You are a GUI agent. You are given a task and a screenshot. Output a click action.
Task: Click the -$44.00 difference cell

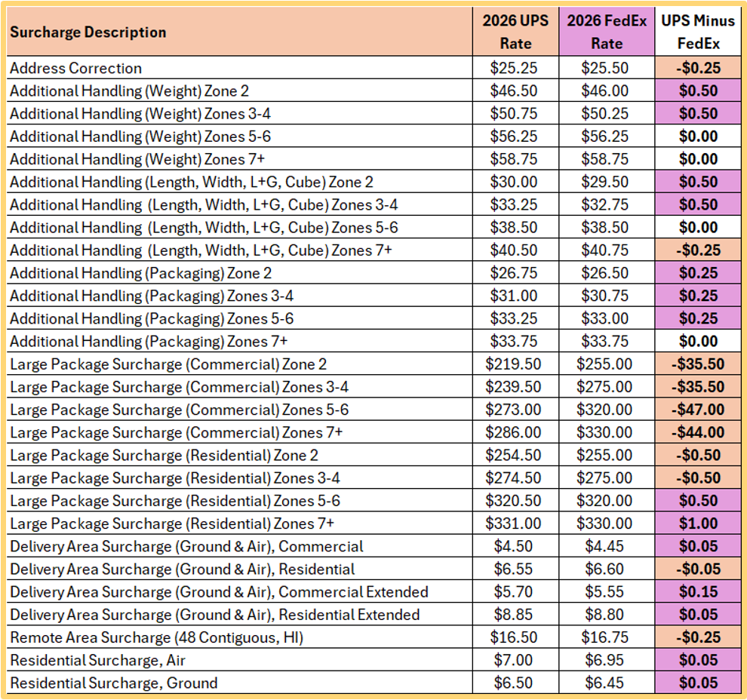click(698, 432)
